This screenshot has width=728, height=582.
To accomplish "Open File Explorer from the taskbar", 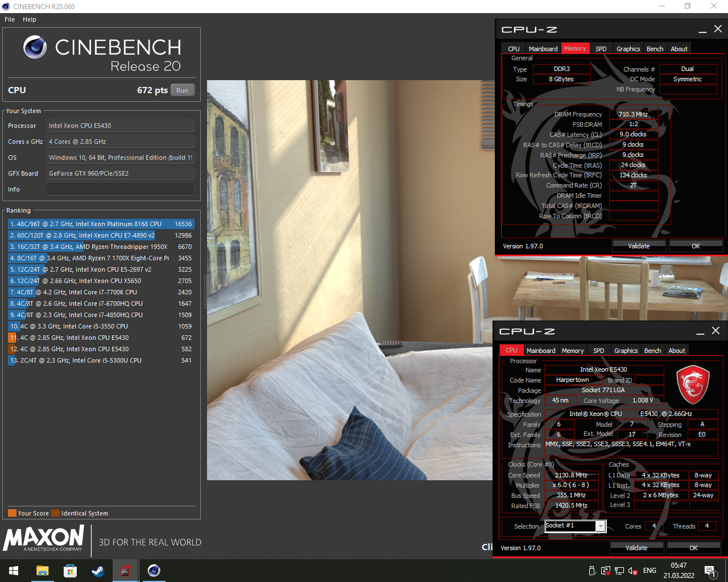I will click(43, 571).
